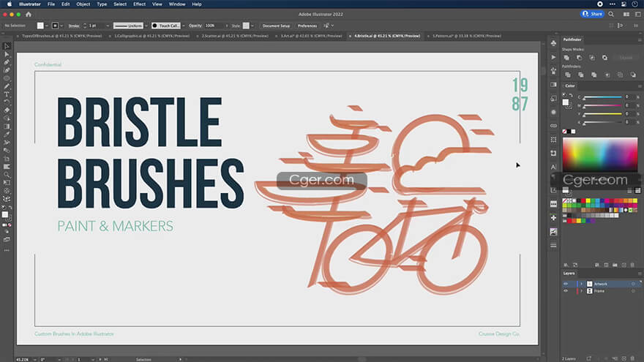Screen dimensions: 644x362
Task: Click the macOS Control Center icon
Action: tap(624, 4)
